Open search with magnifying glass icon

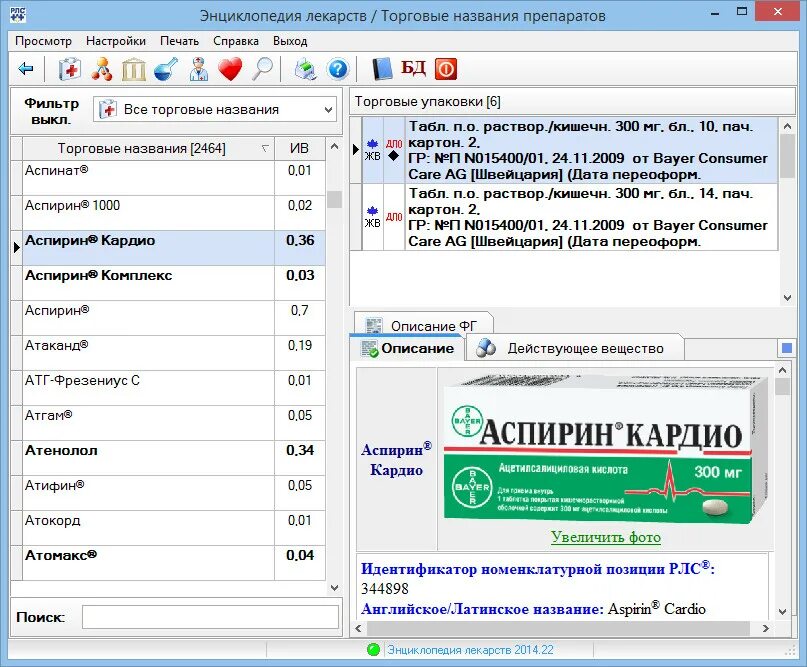(x=262, y=68)
